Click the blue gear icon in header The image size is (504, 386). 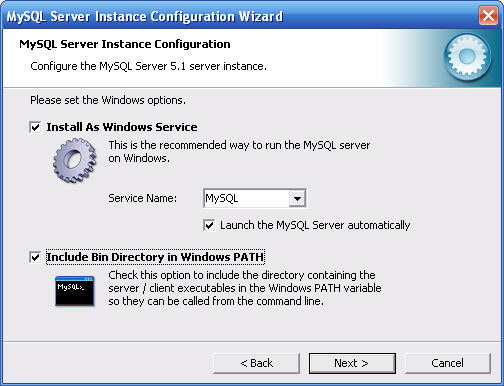click(467, 57)
